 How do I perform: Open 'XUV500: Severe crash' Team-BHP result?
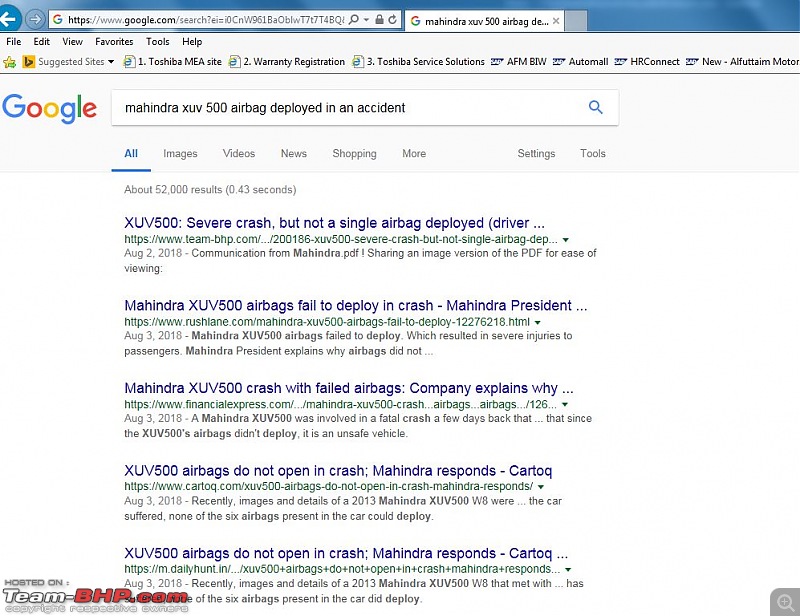[335, 223]
